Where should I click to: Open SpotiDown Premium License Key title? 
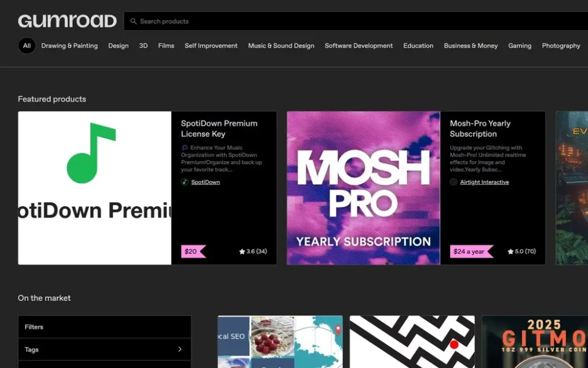pyautogui.click(x=219, y=129)
